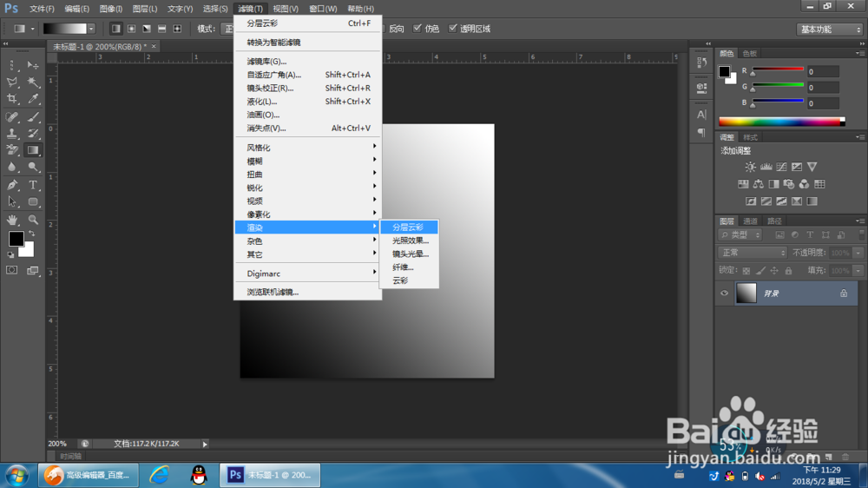868x488 pixels.
Task: Switch to the 通道 channels tab
Action: tap(750, 221)
